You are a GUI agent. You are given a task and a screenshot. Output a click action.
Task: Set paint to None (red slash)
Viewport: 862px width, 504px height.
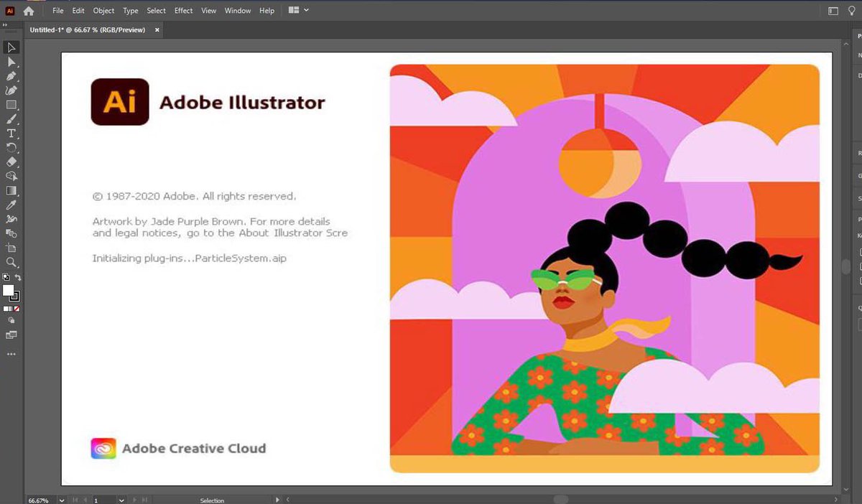tap(17, 308)
